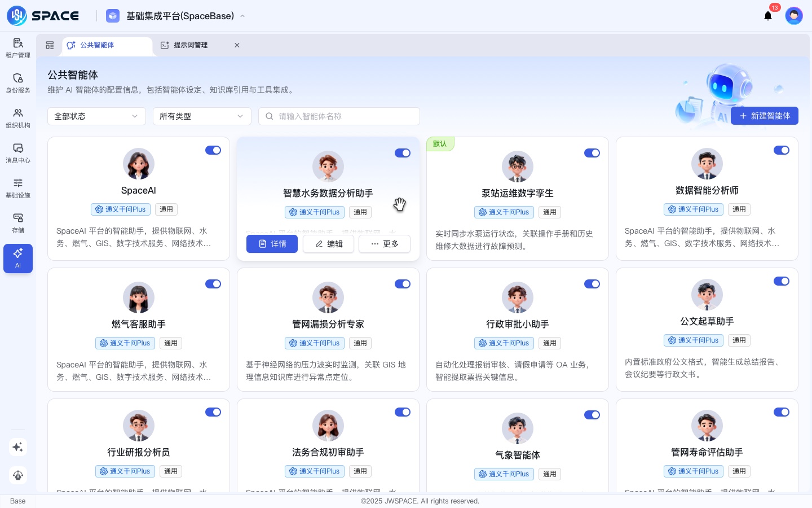The width and height of the screenshot is (812, 508).
Task: Disable the SpaceAI agent toggle
Action: pos(213,150)
